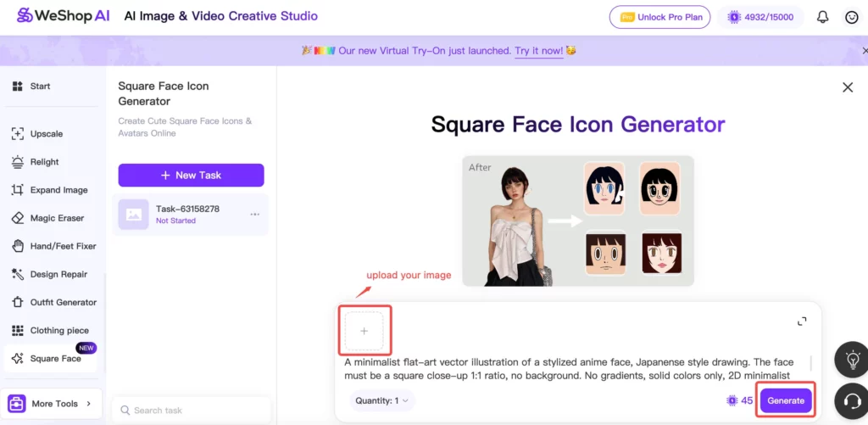The width and height of the screenshot is (868, 425).
Task: Select the Hand/Feet Fixer hand icon
Action: [18, 246]
